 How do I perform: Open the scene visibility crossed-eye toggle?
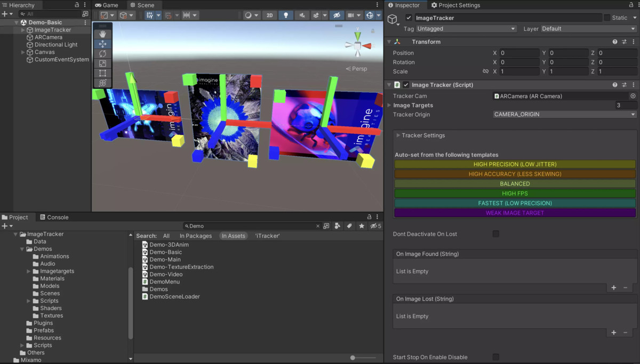click(x=336, y=15)
